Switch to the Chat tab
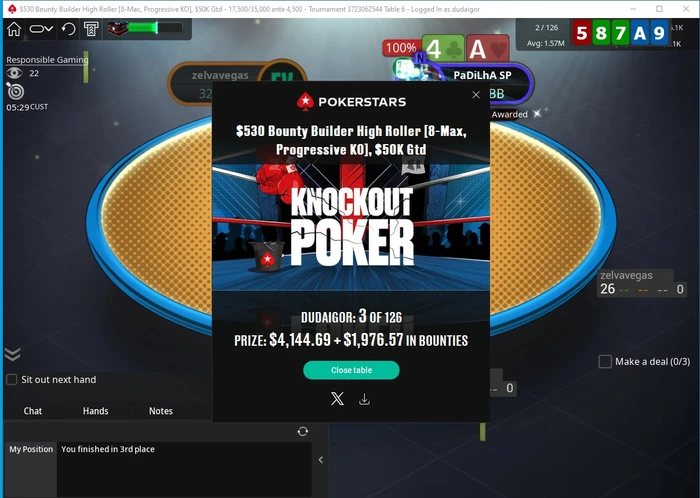The width and height of the screenshot is (700, 498). 33,411
